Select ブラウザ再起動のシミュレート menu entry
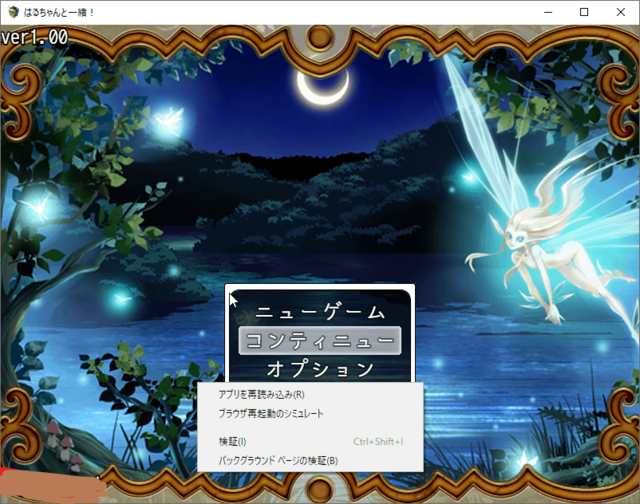This screenshot has height=504, width=640. [310, 413]
